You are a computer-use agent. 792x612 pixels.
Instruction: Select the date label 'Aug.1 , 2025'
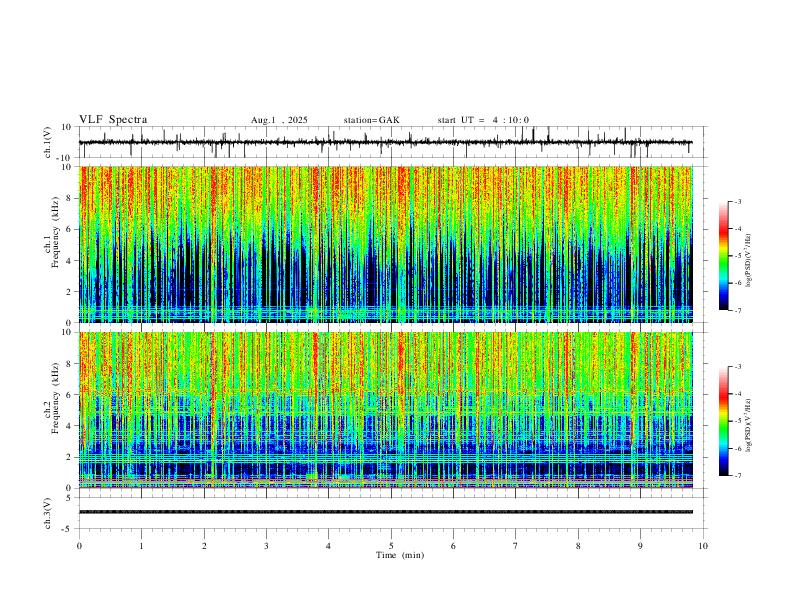tap(279, 120)
